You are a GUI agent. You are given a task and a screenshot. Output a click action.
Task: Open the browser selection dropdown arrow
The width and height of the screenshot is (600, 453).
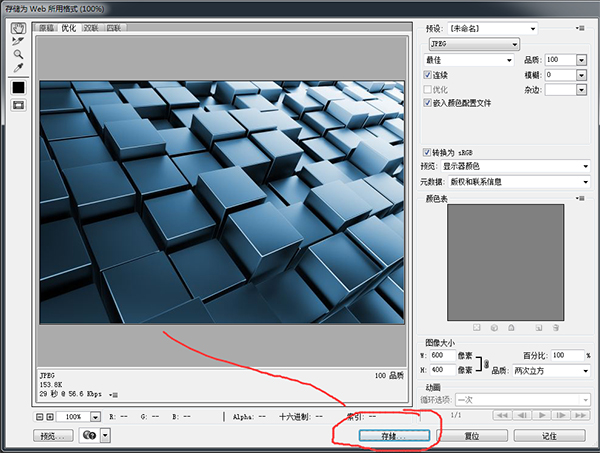click(106, 435)
